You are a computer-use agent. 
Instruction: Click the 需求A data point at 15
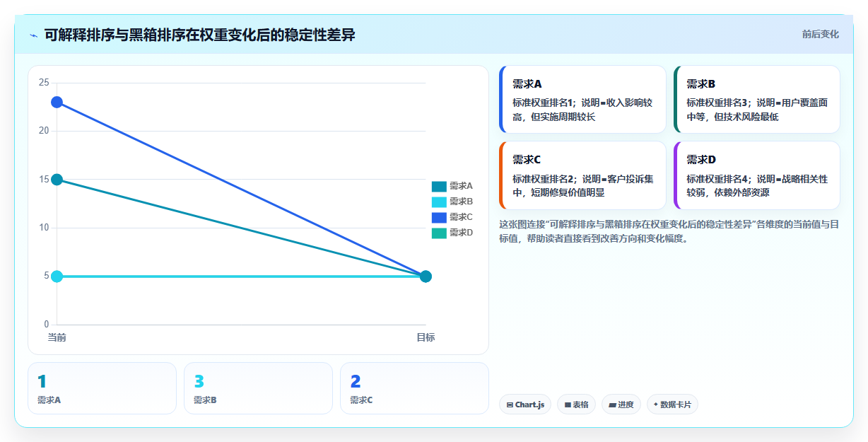click(57, 180)
